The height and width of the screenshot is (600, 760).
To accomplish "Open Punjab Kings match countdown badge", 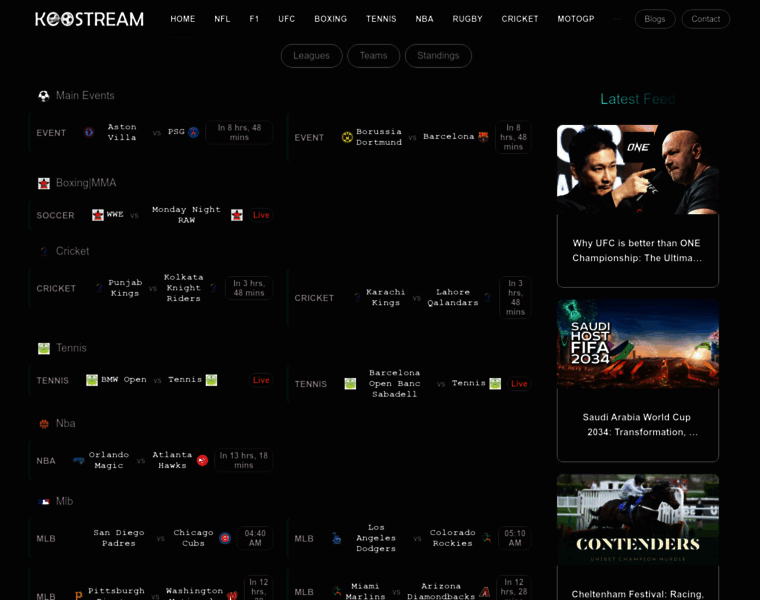I will tap(249, 288).
